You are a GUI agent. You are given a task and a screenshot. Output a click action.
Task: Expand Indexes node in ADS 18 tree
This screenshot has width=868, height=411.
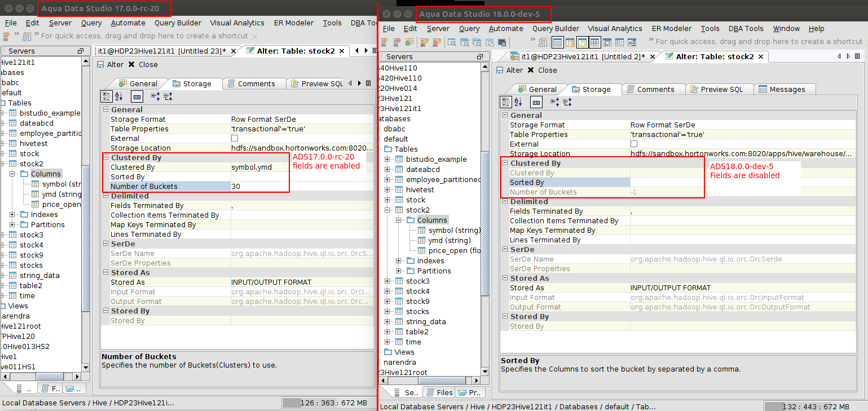point(399,260)
